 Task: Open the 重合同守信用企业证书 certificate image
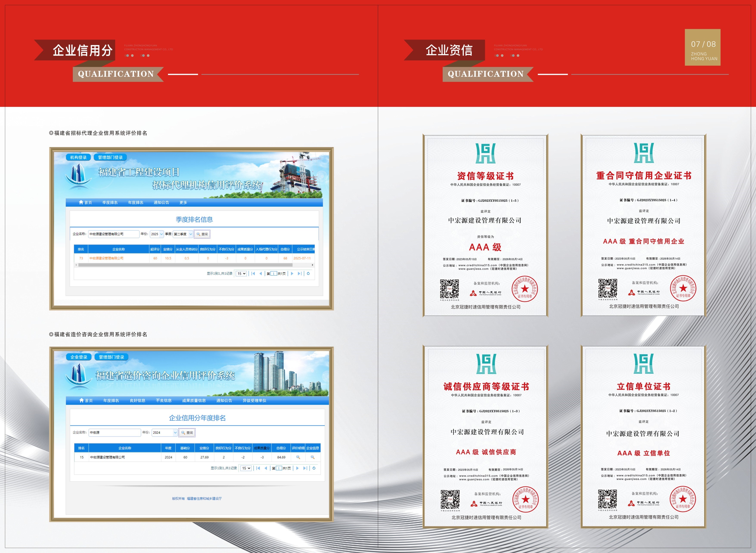tap(643, 225)
